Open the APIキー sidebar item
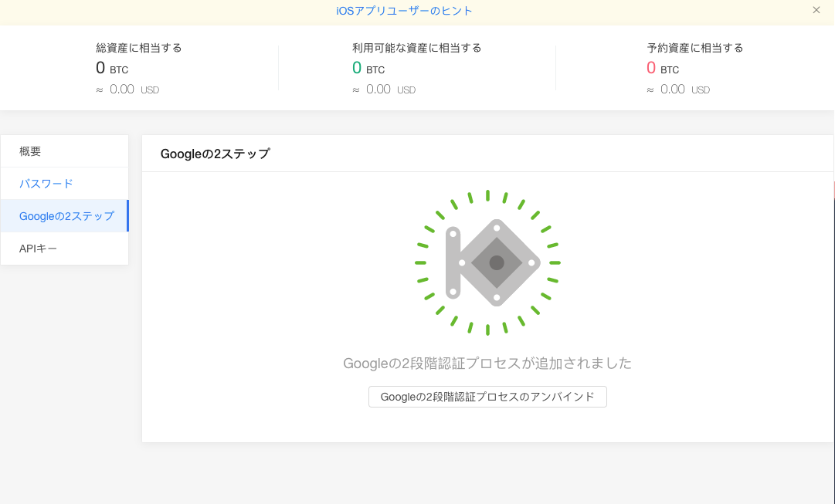 click(64, 249)
